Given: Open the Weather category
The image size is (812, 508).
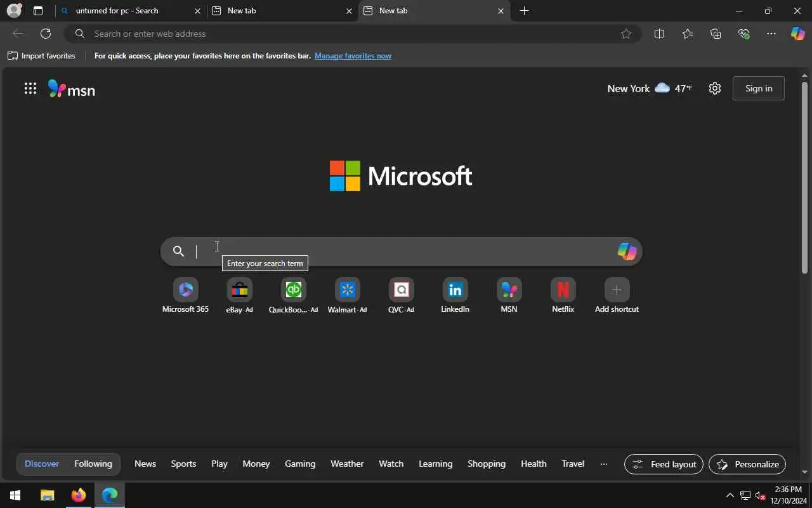Looking at the screenshot, I should coord(347,464).
